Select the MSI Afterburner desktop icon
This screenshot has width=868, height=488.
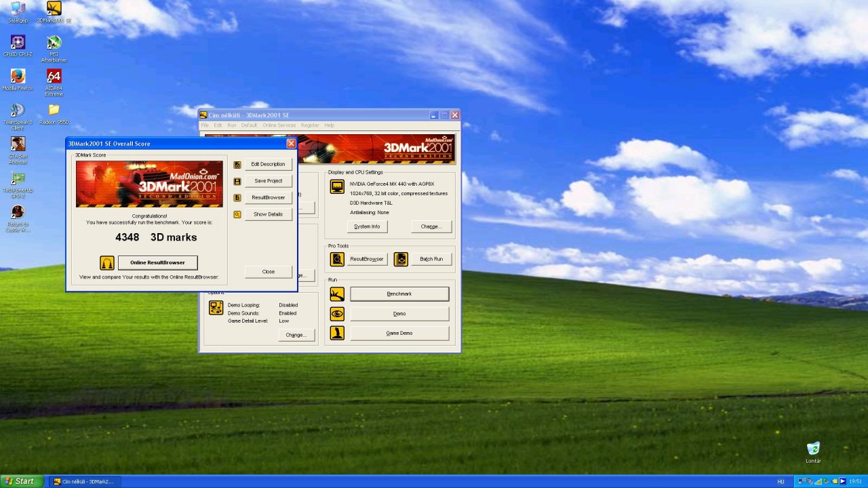[54, 49]
